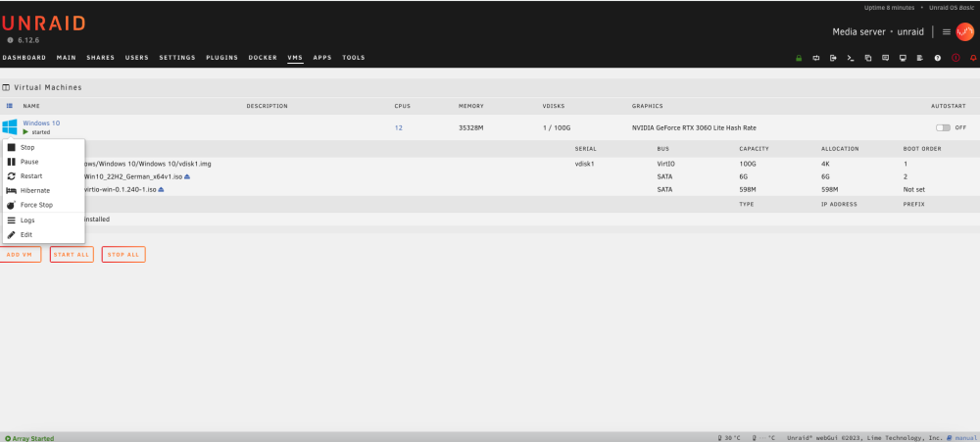Click the 30 °C temperature reading
The height and width of the screenshot is (442, 980).
[729, 438]
